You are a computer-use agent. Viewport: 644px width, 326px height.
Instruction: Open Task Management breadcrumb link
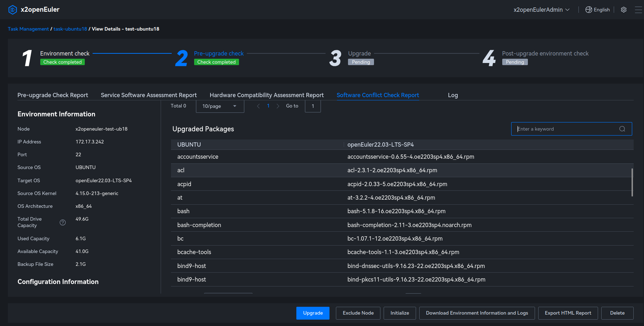tap(28, 29)
